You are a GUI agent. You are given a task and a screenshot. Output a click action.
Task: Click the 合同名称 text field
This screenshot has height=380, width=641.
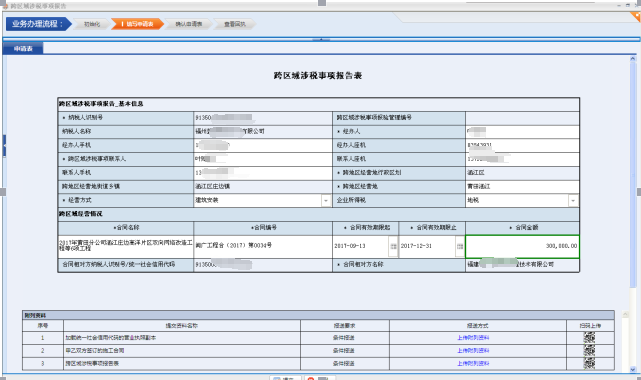click(x=126, y=246)
